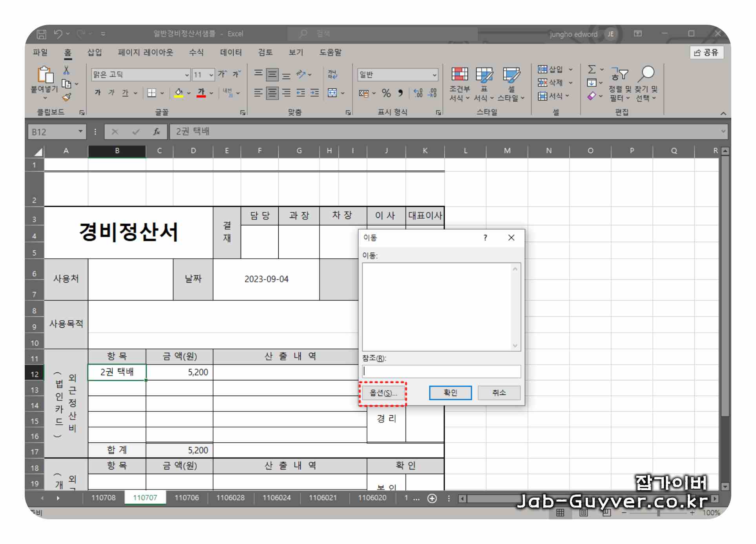The height and width of the screenshot is (544, 756).
Task: Click the Merge and Center icon
Action: pyautogui.click(x=332, y=93)
